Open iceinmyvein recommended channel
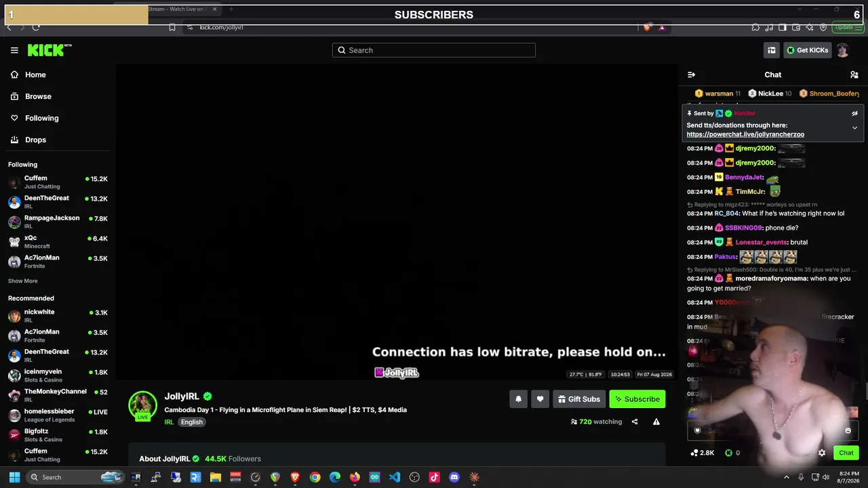Viewport: 868px width, 488px height. tap(58, 375)
